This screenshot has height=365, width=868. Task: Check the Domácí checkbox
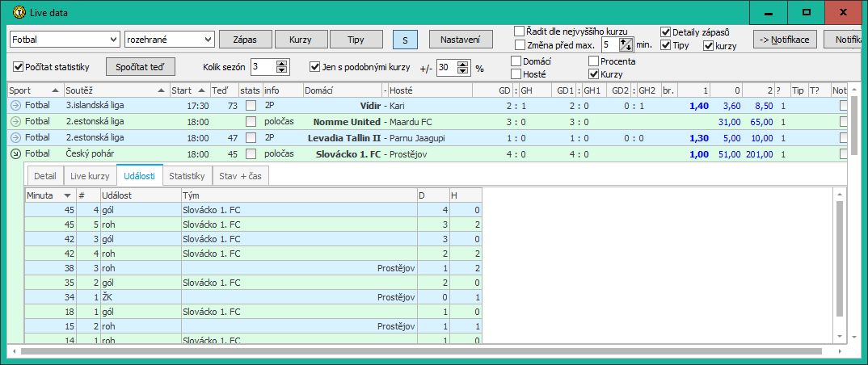point(516,61)
